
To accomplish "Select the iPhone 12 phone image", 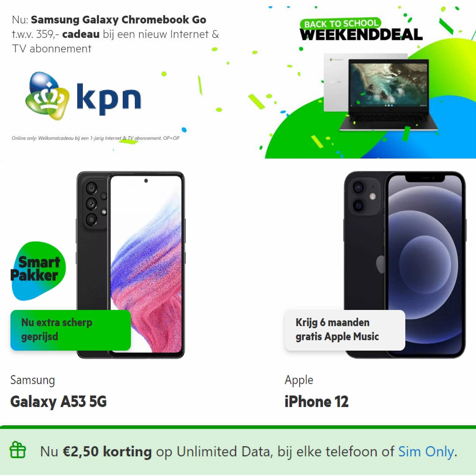I will (405, 265).
